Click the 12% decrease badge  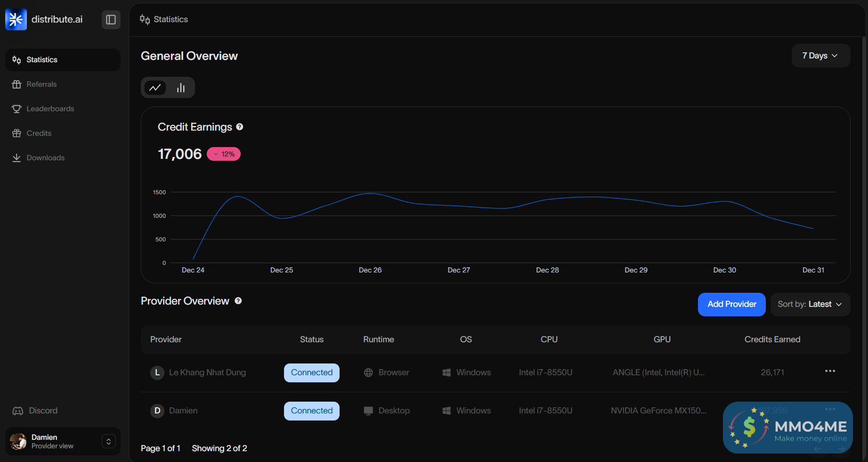point(224,154)
